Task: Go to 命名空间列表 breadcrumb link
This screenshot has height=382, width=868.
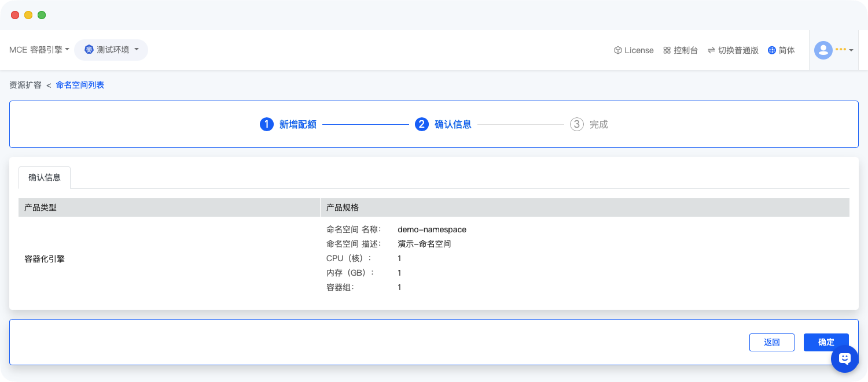Action: [x=80, y=85]
